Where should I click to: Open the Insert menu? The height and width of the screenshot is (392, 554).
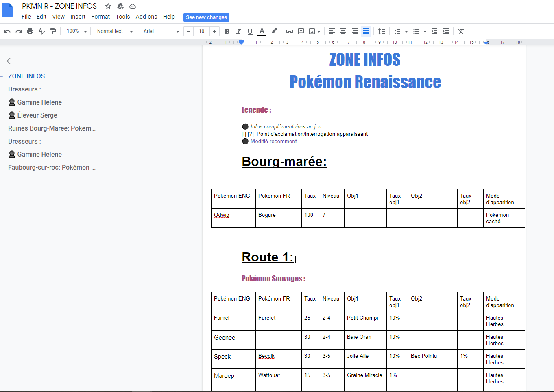78,17
